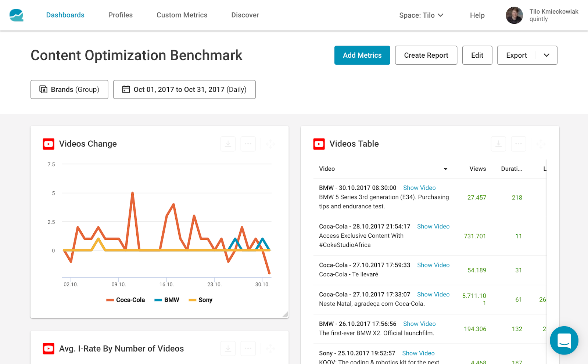Open the Custom Metrics tab

[x=182, y=15]
